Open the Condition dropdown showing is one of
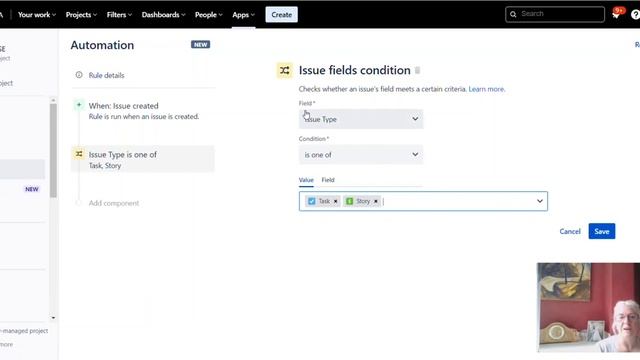Screen dimensions: 640x360 click(361, 155)
